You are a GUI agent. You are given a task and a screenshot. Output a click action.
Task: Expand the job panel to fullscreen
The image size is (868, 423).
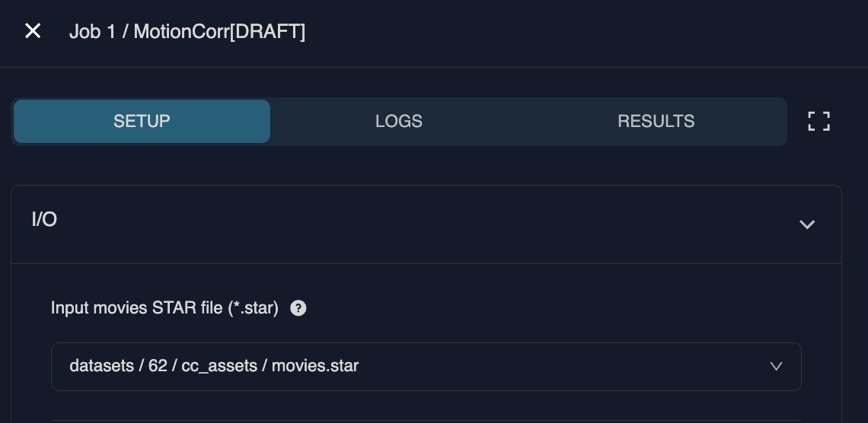pyautogui.click(x=819, y=121)
